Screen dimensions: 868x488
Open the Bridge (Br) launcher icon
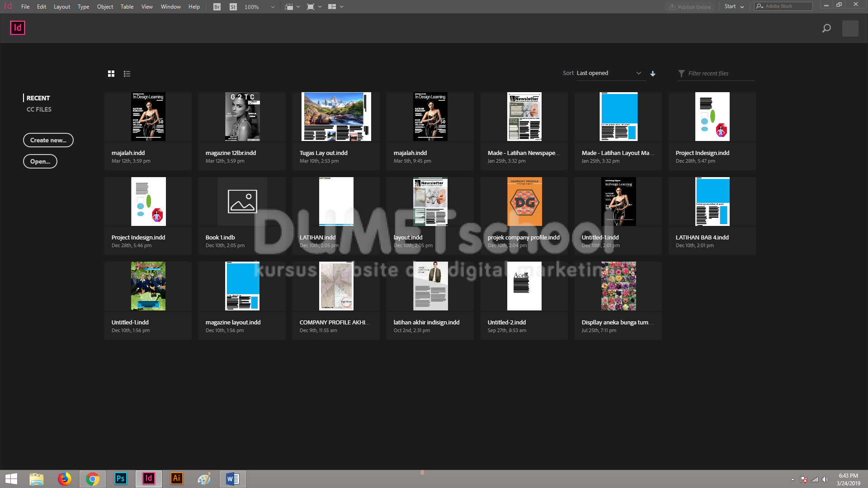click(x=217, y=7)
